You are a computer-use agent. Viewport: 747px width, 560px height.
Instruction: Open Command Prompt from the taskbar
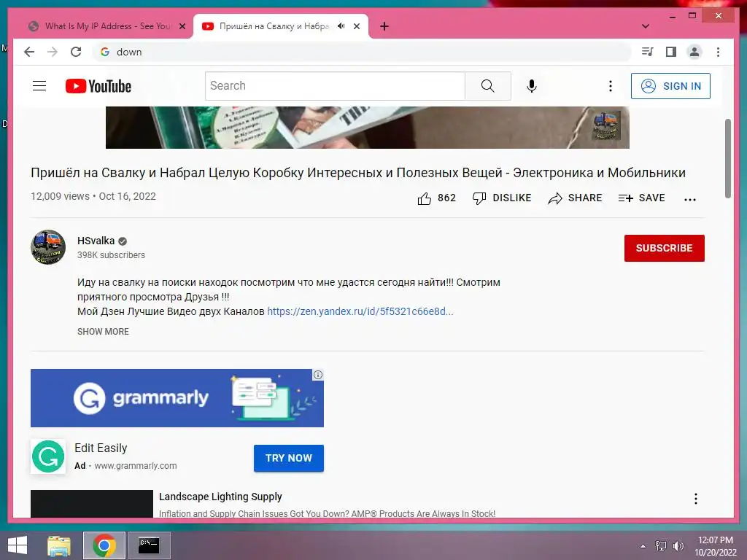[149, 545]
